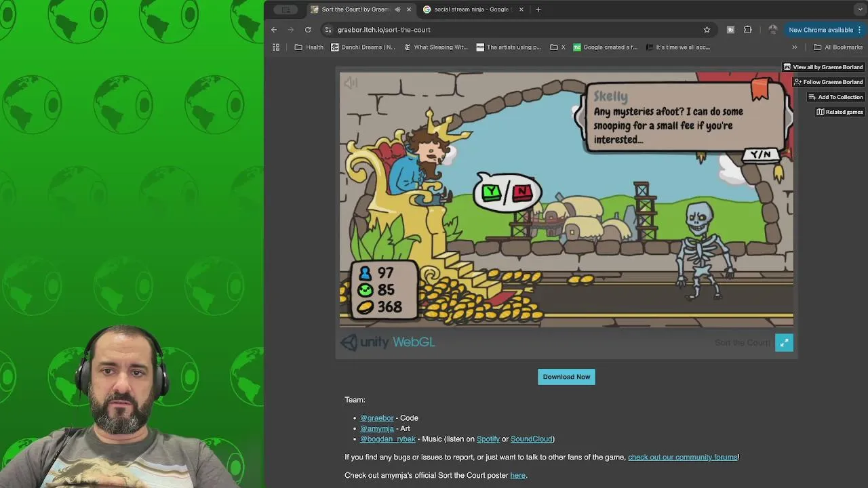Click the Download Now button

[566, 377]
